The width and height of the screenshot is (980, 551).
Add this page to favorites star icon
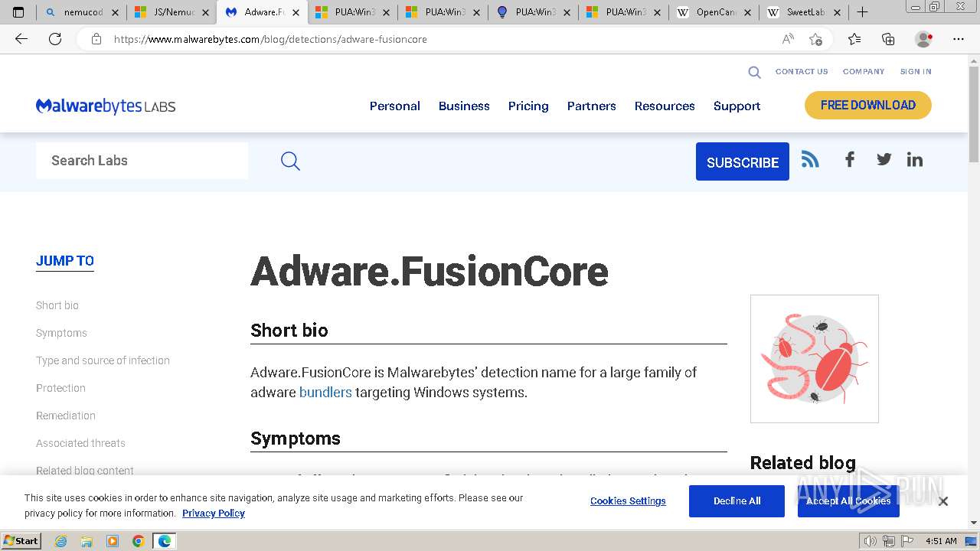815,39
